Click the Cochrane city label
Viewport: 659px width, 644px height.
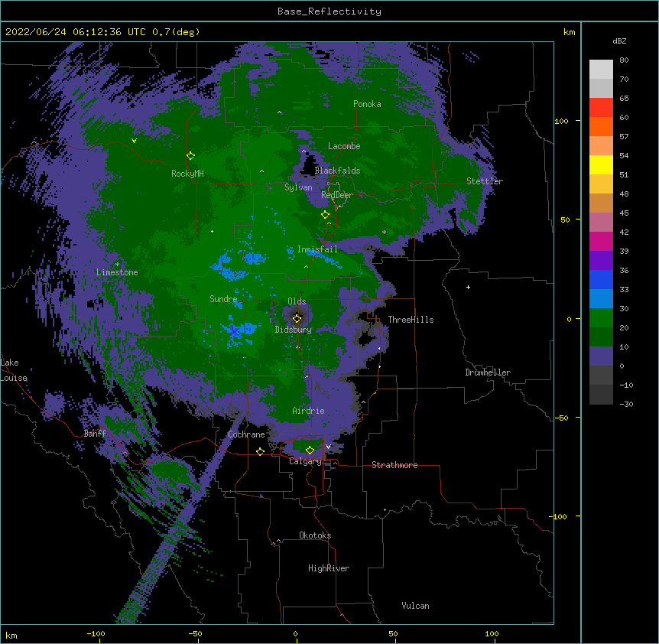click(246, 434)
